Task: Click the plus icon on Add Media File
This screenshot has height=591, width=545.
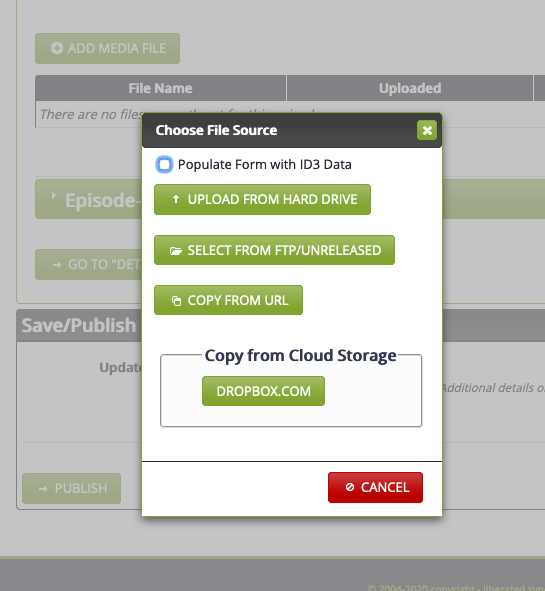Action: pyautogui.click(x=57, y=48)
